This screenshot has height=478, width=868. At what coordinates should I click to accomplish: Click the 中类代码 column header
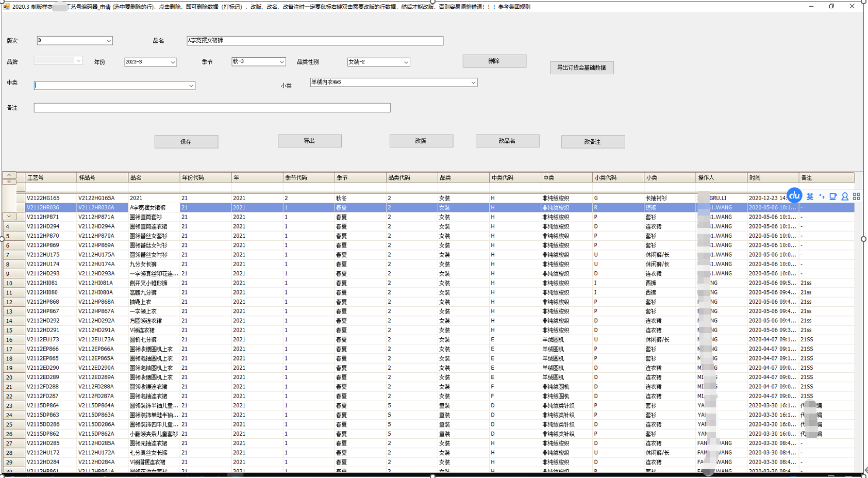[x=515, y=177]
